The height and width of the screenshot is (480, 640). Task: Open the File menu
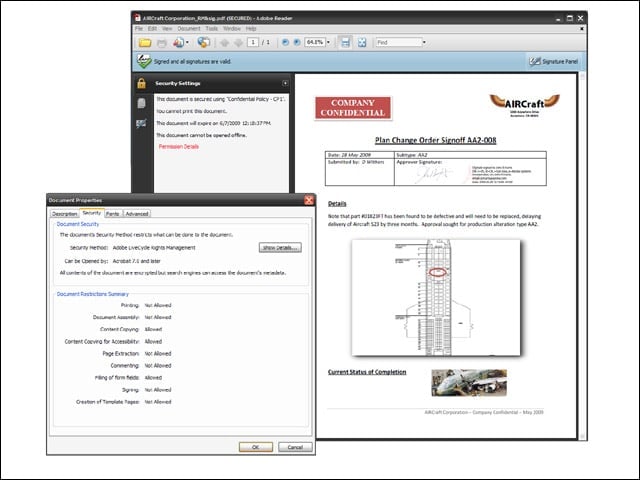point(139,29)
